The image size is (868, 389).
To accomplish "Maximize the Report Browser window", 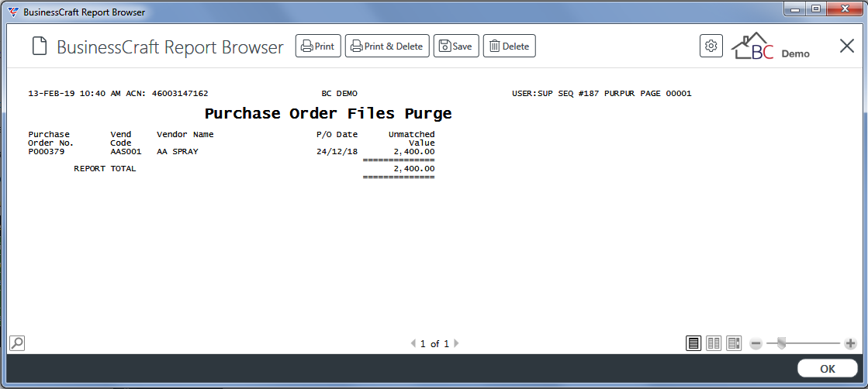I will click(x=816, y=9).
